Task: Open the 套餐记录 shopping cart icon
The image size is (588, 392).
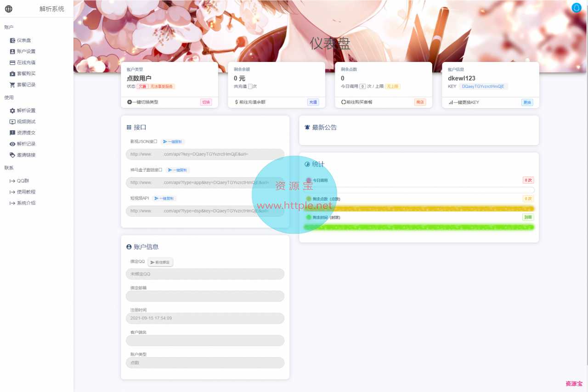Action: [12, 84]
